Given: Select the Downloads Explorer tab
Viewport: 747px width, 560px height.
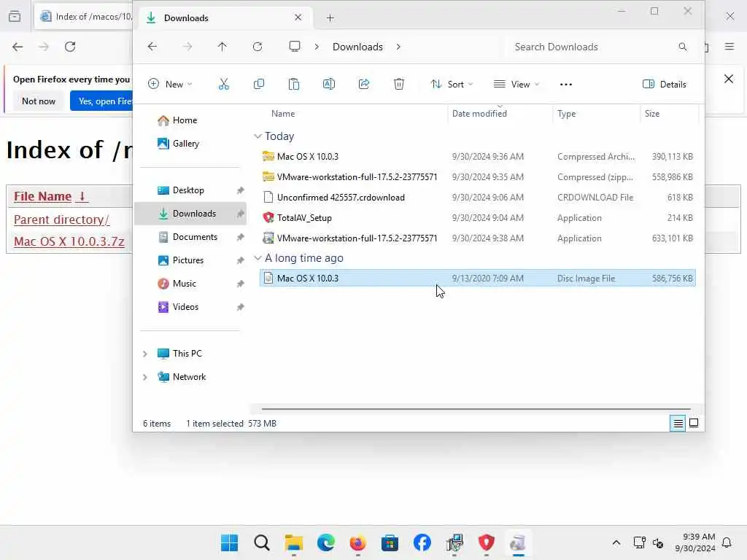Looking at the screenshot, I should coord(224,17).
